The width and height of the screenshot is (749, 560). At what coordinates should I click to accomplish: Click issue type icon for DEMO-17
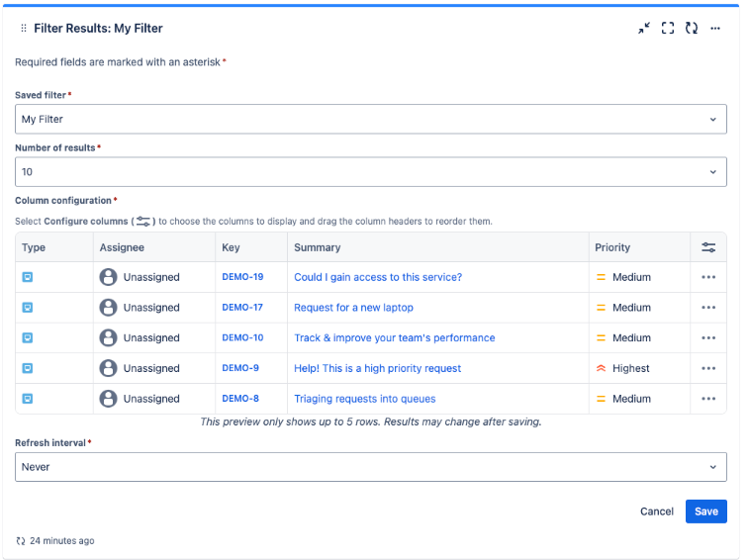[28, 308]
